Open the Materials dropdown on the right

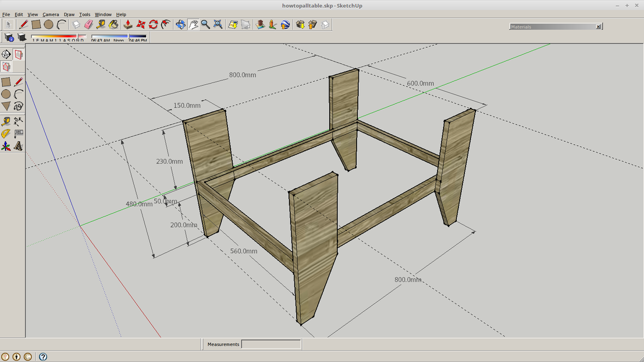[x=552, y=26]
